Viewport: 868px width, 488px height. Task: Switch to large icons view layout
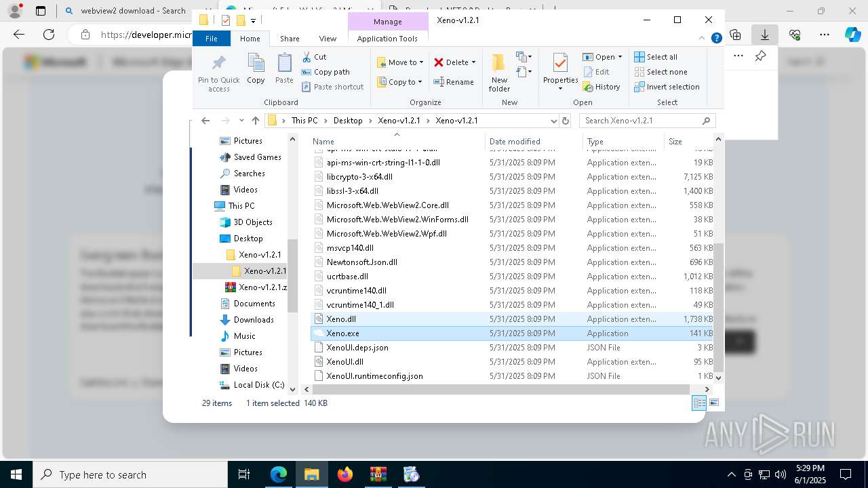(x=713, y=403)
